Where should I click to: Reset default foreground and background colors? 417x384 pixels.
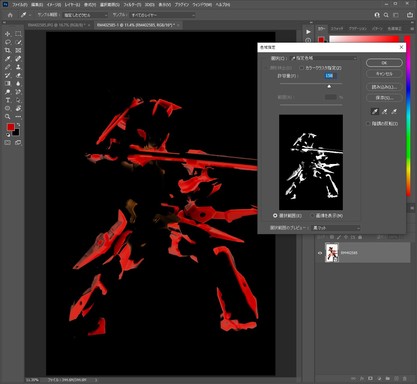pos(8,135)
